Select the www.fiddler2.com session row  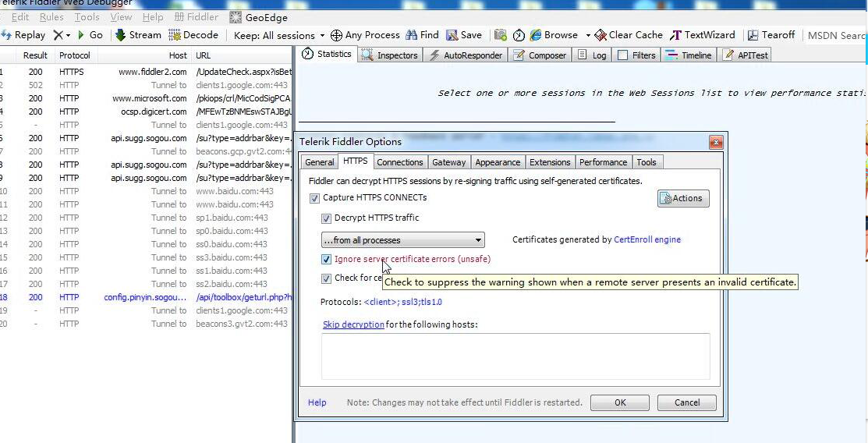pyautogui.click(x=146, y=72)
